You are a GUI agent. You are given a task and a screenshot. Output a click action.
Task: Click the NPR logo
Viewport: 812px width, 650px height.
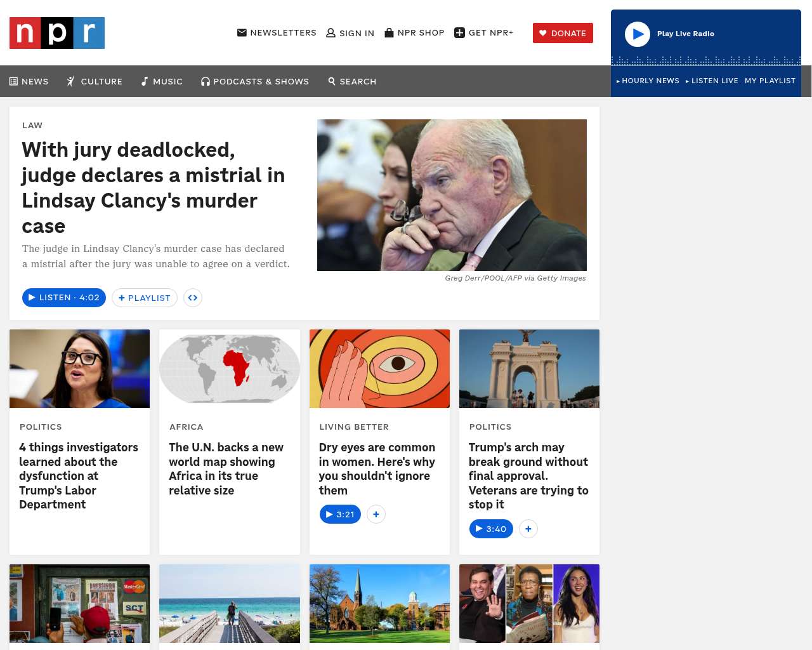57,33
